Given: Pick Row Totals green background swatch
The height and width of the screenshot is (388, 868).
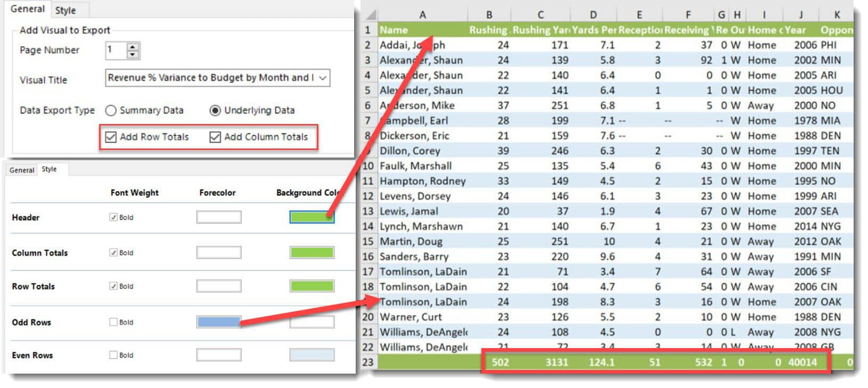Looking at the screenshot, I should 312,286.
